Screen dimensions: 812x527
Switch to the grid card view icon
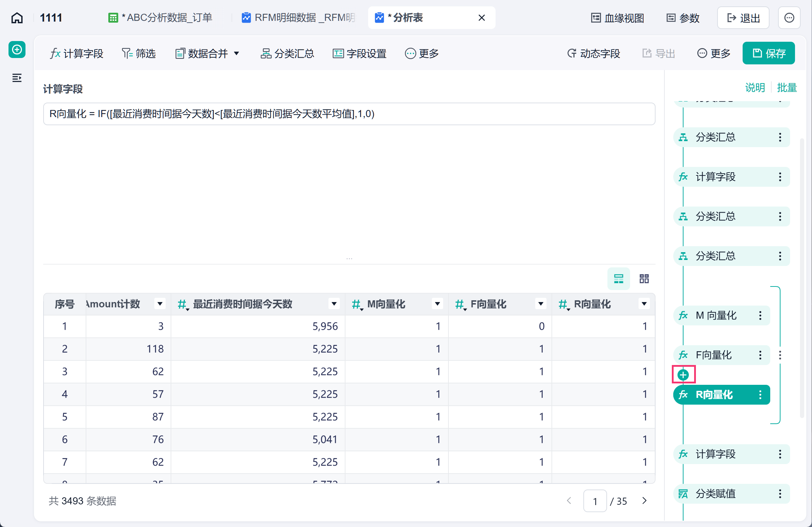[x=644, y=279]
